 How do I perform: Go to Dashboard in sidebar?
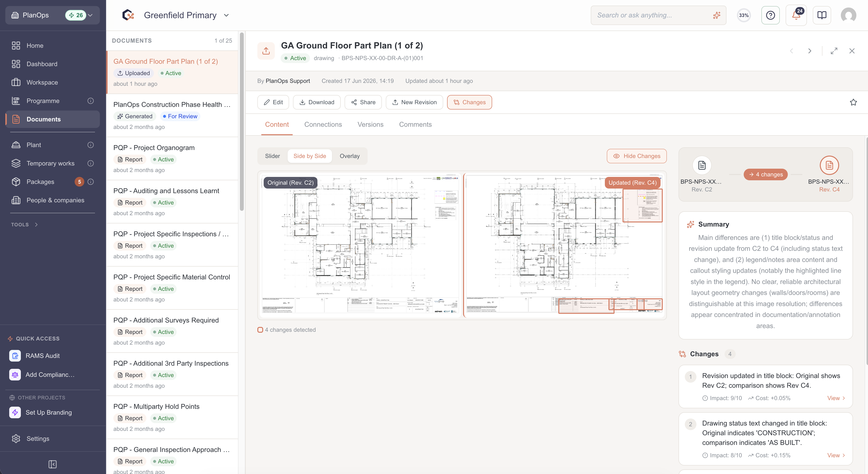(x=53, y=64)
